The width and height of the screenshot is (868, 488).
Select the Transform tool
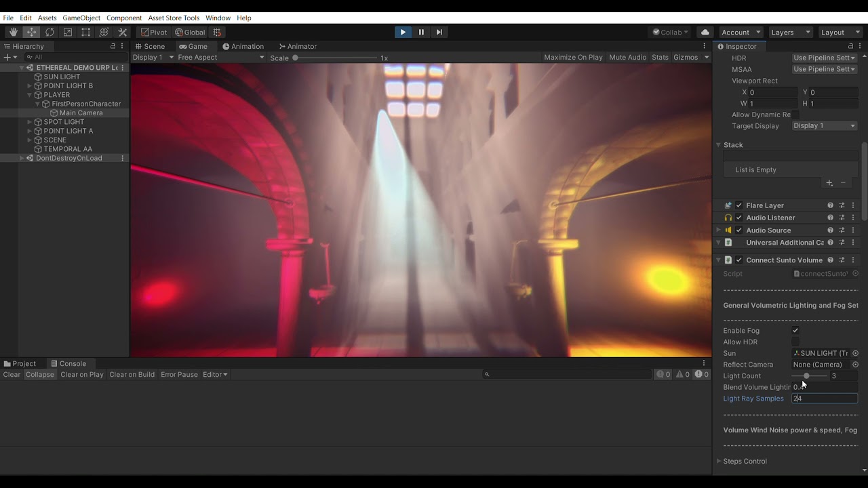(x=104, y=32)
